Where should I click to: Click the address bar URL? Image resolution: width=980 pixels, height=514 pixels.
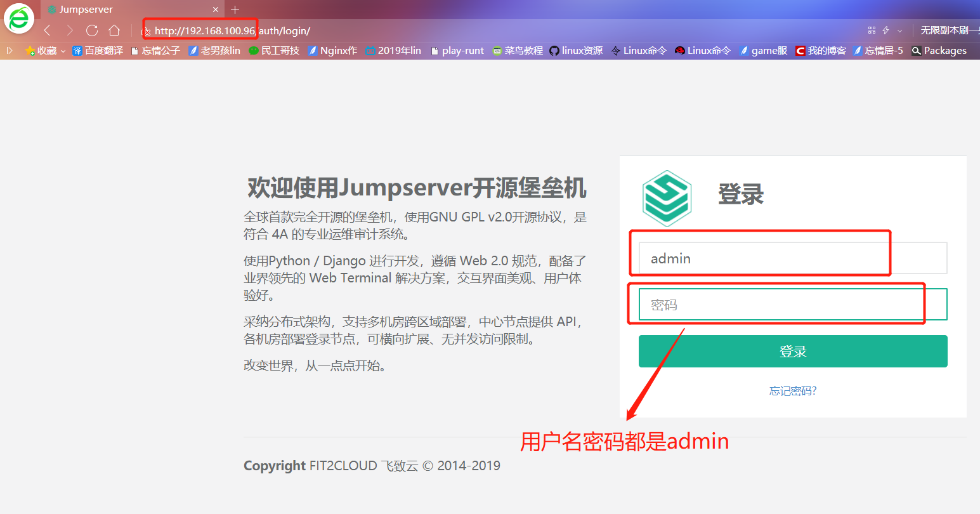pos(232,30)
